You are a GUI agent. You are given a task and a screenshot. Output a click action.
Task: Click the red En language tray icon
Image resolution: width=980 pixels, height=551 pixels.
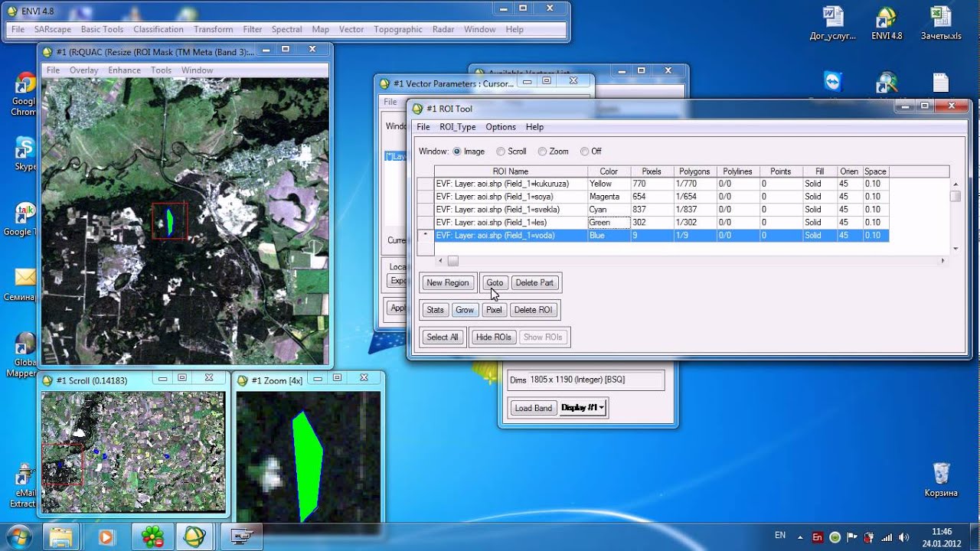pos(818,536)
